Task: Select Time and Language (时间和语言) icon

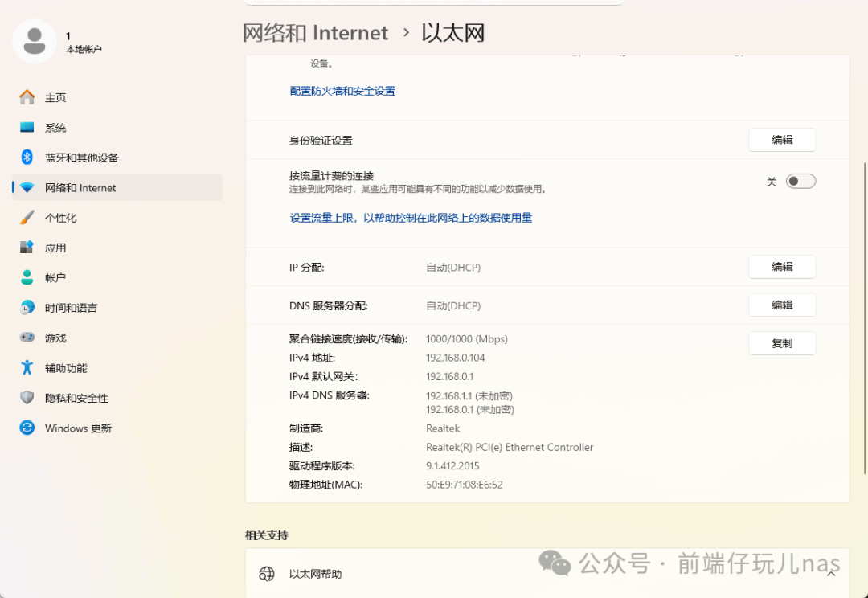Action: tap(27, 308)
